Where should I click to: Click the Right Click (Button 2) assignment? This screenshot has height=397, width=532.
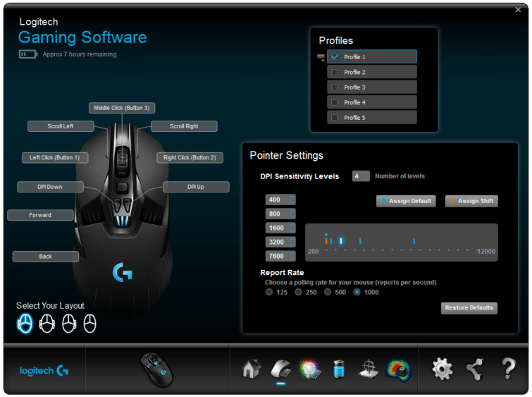pos(190,158)
